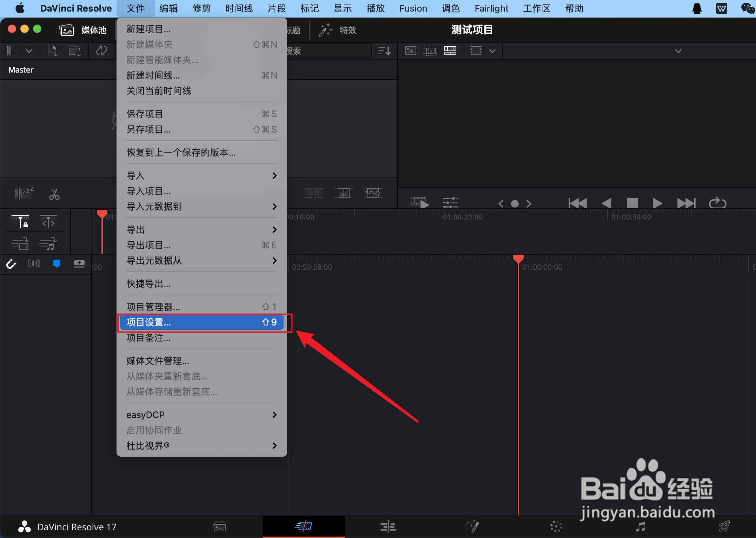The height and width of the screenshot is (538, 756).
Task: Click the import media file icon
Action: coord(52,51)
